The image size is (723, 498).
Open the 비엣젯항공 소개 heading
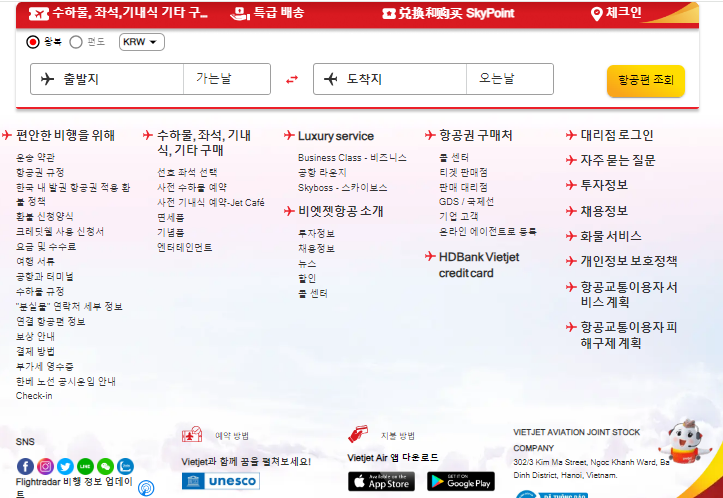[x=341, y=211]
